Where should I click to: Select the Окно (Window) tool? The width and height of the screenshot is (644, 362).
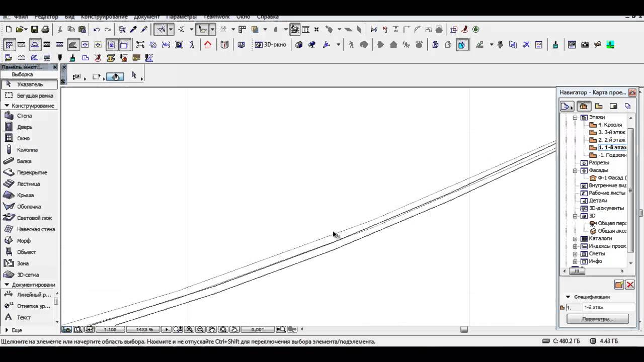point(29,138)
